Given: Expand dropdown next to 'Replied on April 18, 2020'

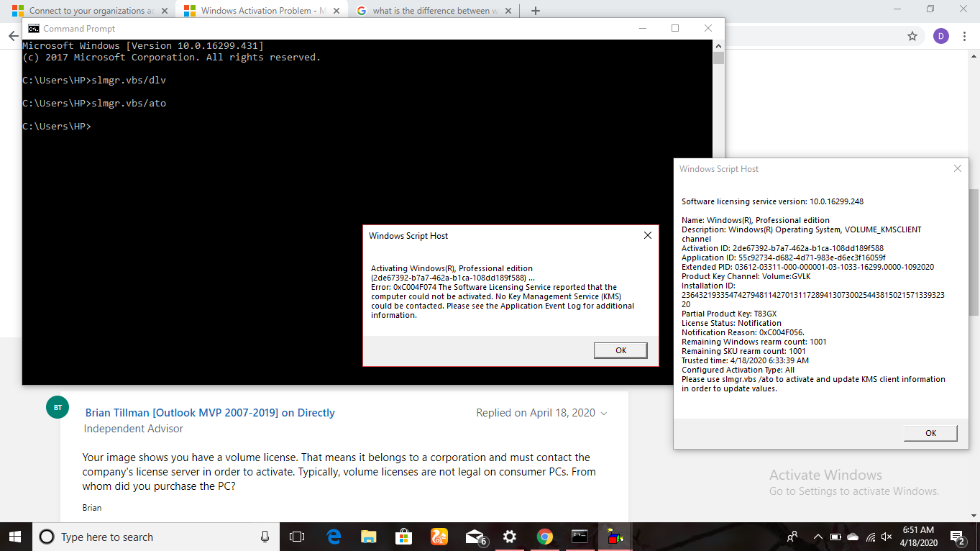Looking at the screenshot, I should [603, 414].
